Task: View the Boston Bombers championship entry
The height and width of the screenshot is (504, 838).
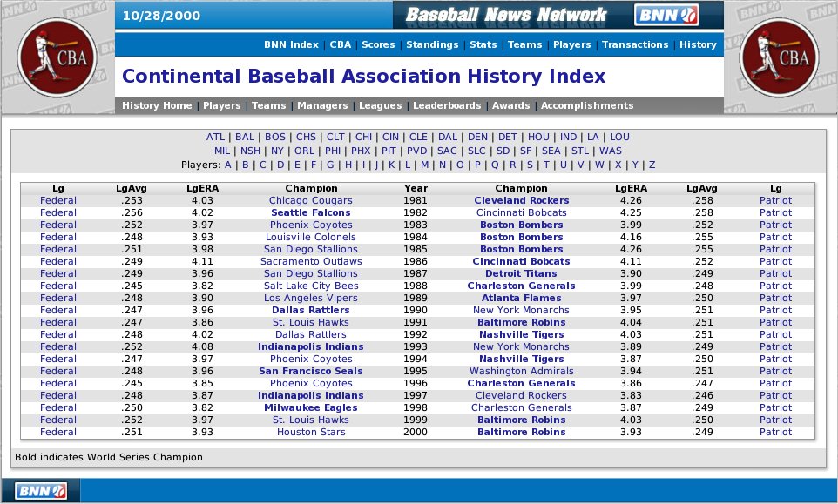Action: (x=521, y=225)
